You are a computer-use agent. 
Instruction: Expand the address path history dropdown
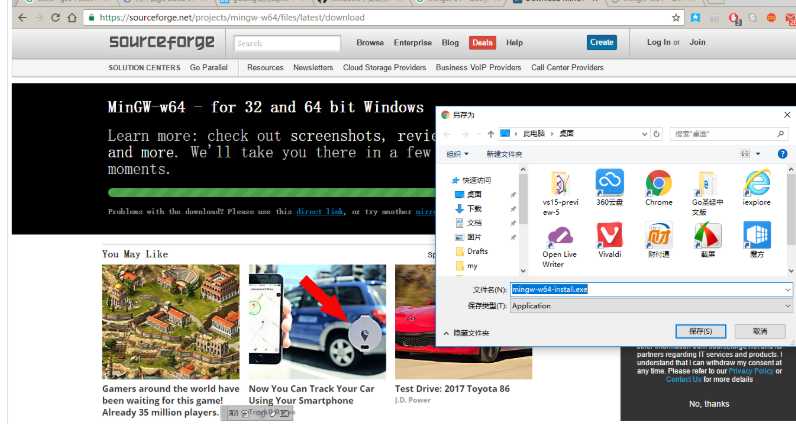pos(644,134)
